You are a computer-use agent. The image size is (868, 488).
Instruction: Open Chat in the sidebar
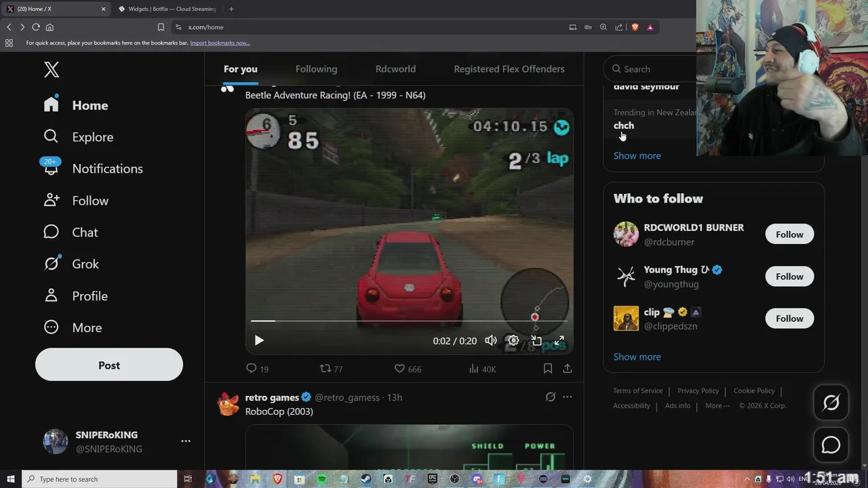point(71,232)
